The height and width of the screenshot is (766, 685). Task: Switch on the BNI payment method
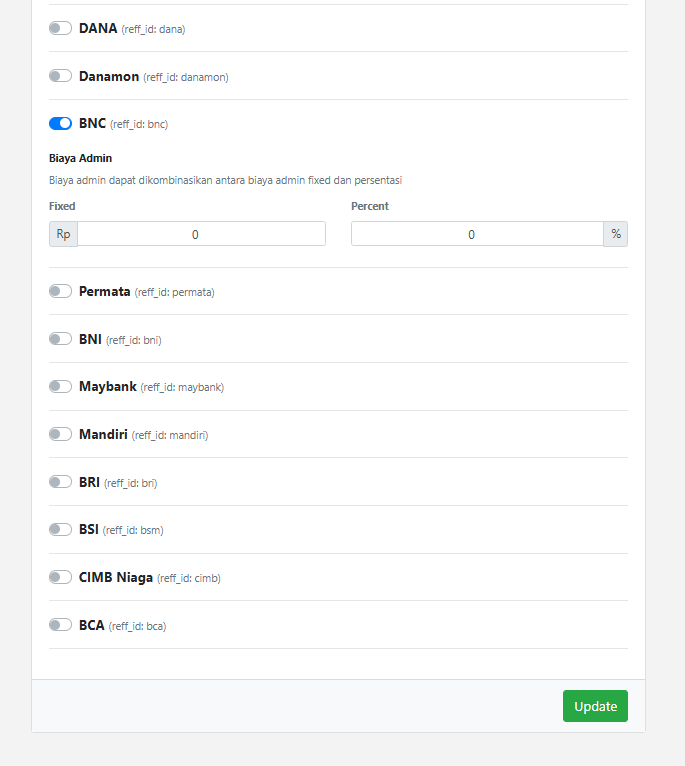(x=60, y=339)
